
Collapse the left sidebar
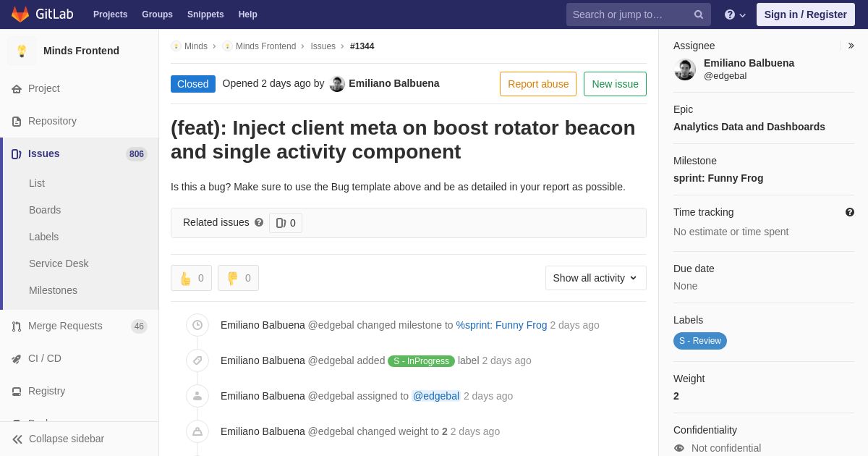pyautogui.click(x=67, y=439)
